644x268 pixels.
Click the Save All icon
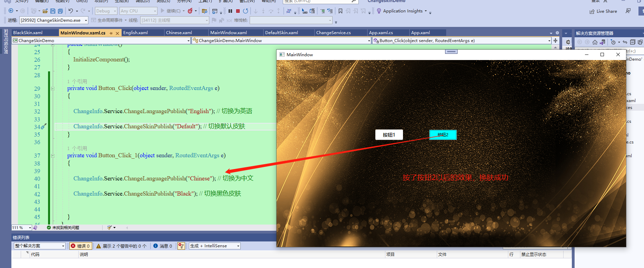coord(60,11)
